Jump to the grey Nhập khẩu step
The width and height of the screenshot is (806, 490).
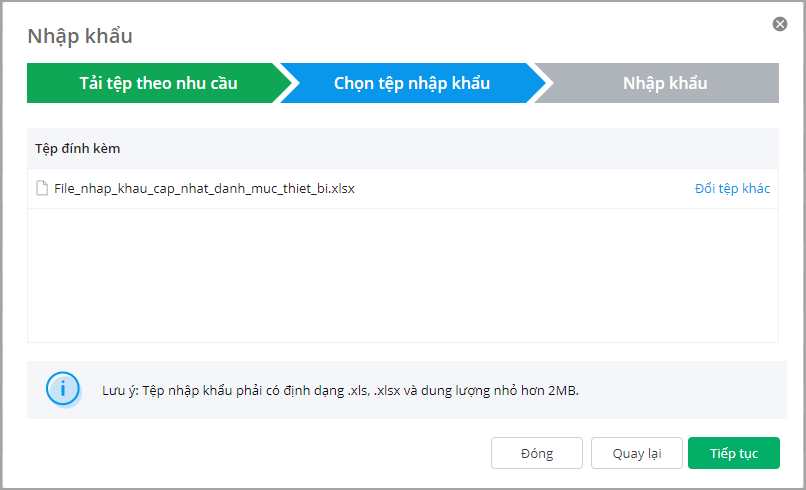tap(665, 83)
